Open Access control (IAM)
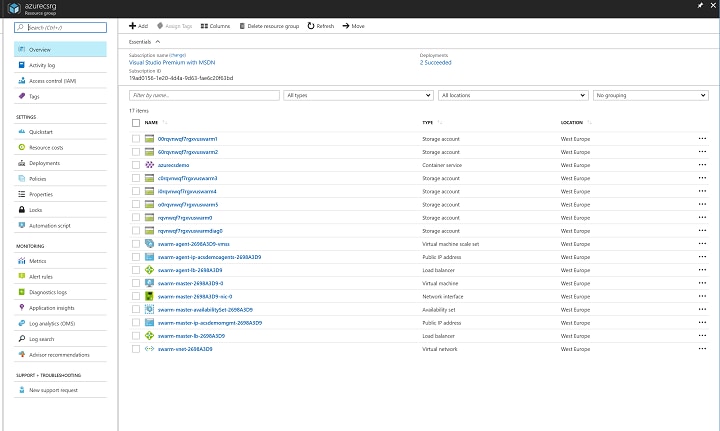Viewport: 720px width, 431px height. 60,81
